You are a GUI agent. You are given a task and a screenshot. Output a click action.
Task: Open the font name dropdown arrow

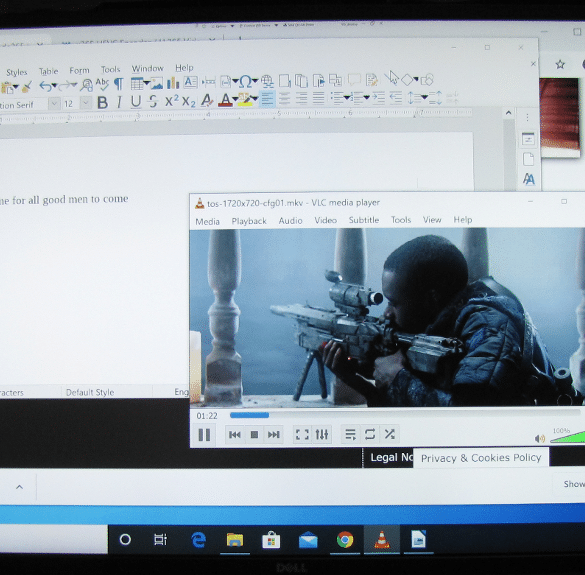54,103
